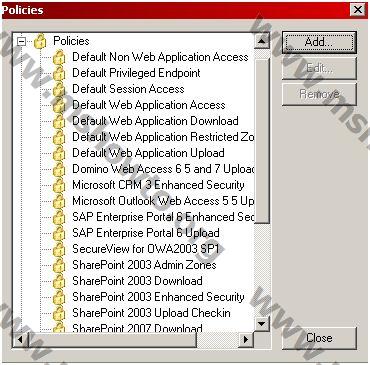Select Default Web Application Upload policy
The width and height of the screenshot is (370, 365).
tap(148, 153)
